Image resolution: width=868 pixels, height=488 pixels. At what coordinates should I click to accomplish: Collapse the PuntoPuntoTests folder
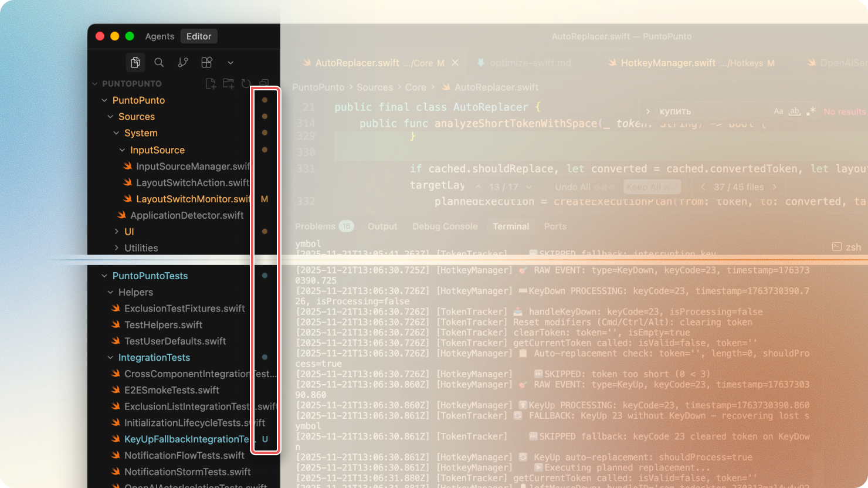[x=104, y=276]
